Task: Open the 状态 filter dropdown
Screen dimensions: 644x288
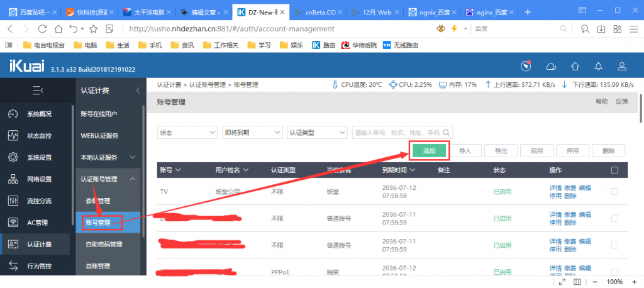Action: click(187, 133)
